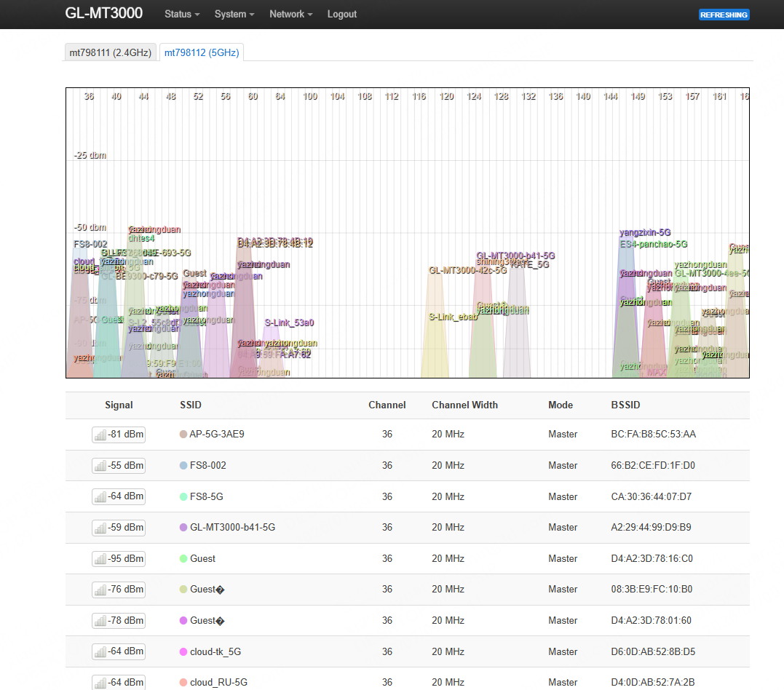Image resolution: width=784 pixels, height=690 pixels.
Task: Click signal badge for cloud-tk_5G row
Action: 119,651
